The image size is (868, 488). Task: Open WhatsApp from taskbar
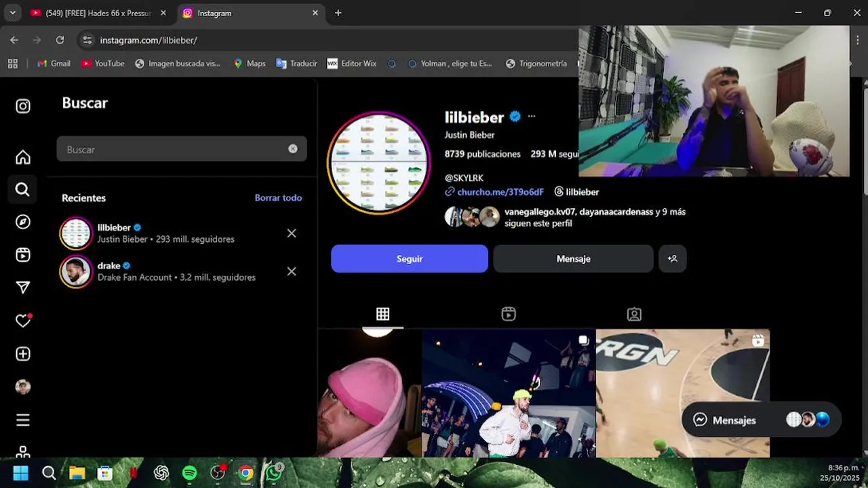[274, 472]
